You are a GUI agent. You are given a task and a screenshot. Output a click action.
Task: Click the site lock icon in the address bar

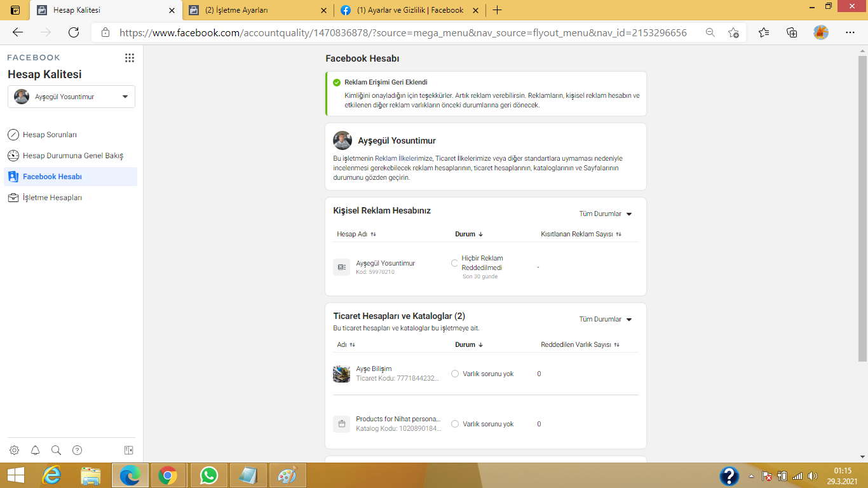(105, 32)
